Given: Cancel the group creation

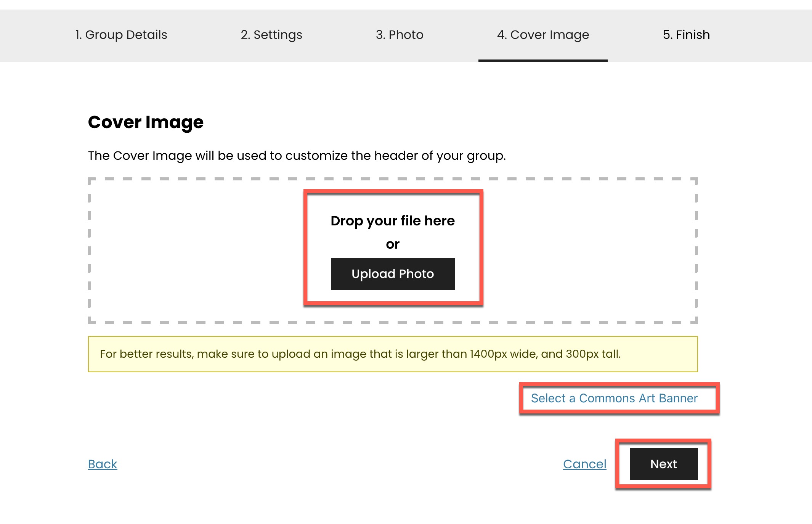Looking at the screenshot, I should pos(584,464).
